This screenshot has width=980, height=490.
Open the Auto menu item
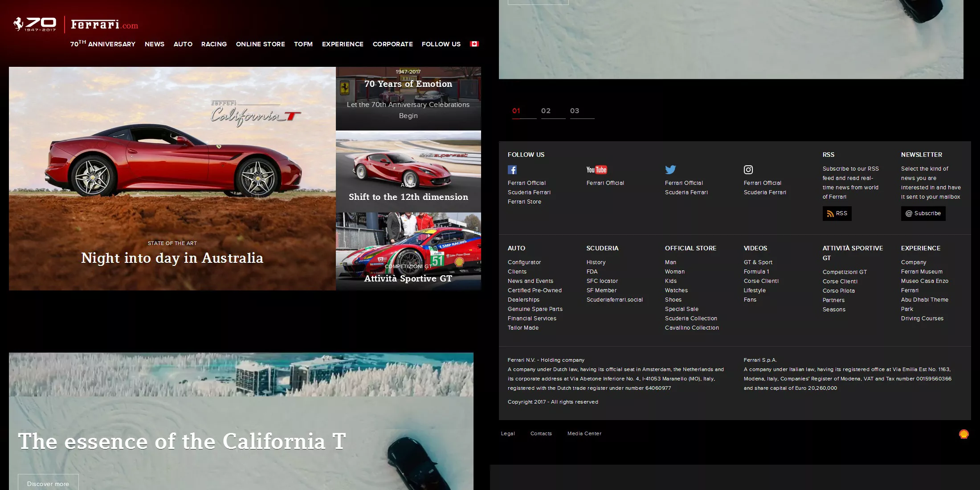(x=183, y=44)
